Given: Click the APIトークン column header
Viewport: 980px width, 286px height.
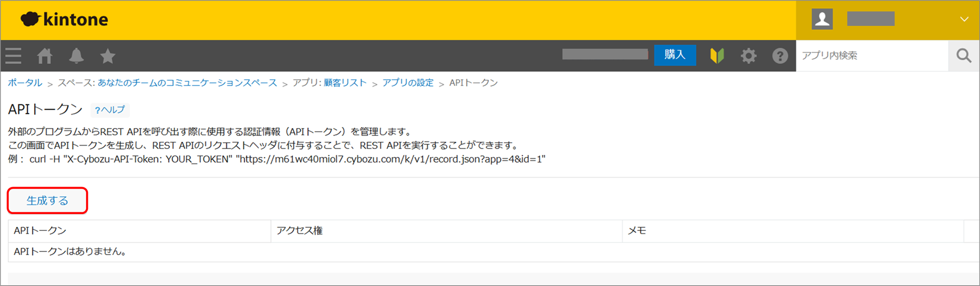Looking at the screenshot, I should pos(139,231).
